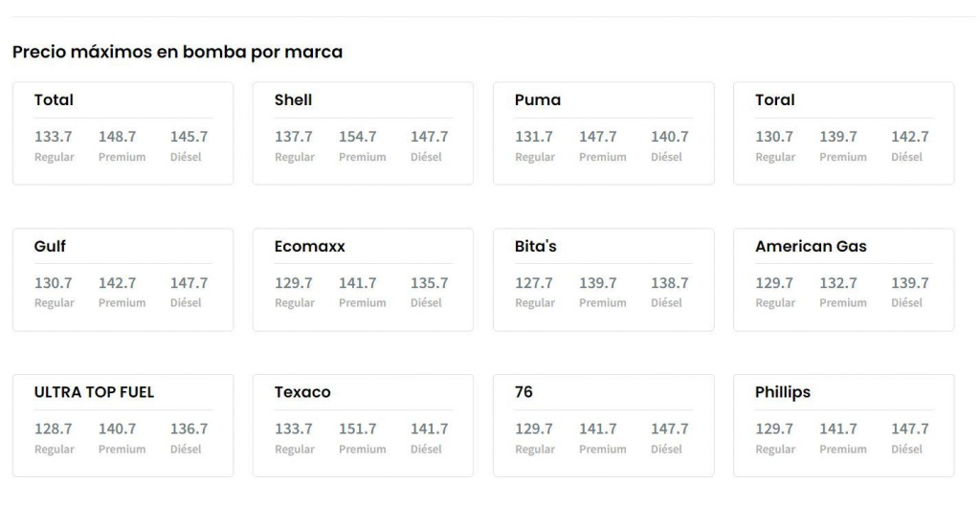
Task: Select Total's Diésel price 145.7
Action: [x=189, y=137]
